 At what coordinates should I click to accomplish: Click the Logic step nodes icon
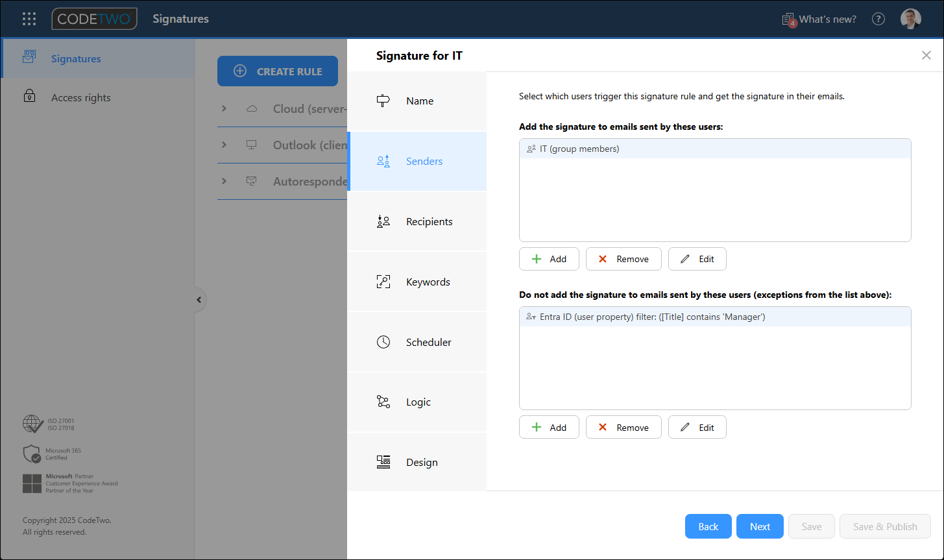(383, 402)
